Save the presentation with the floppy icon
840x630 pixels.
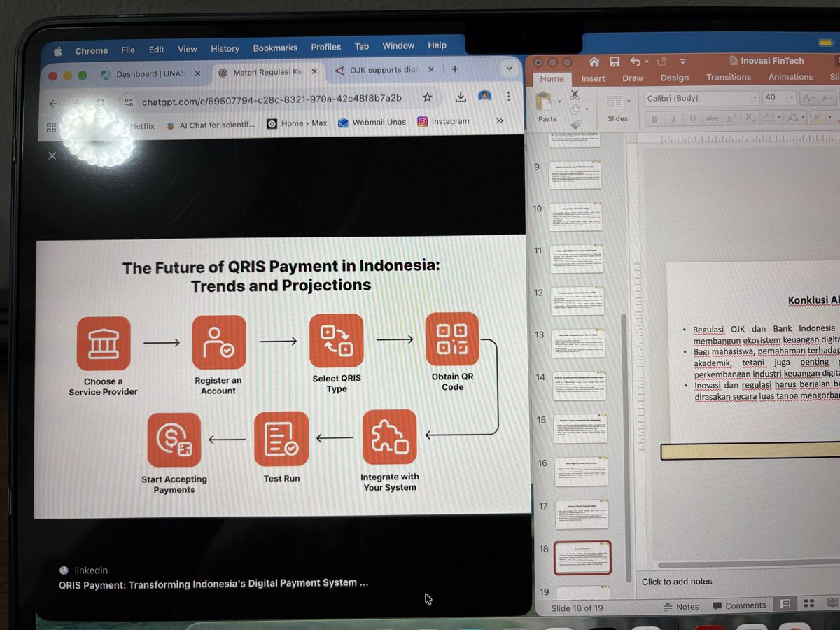(x=615, y=62)
